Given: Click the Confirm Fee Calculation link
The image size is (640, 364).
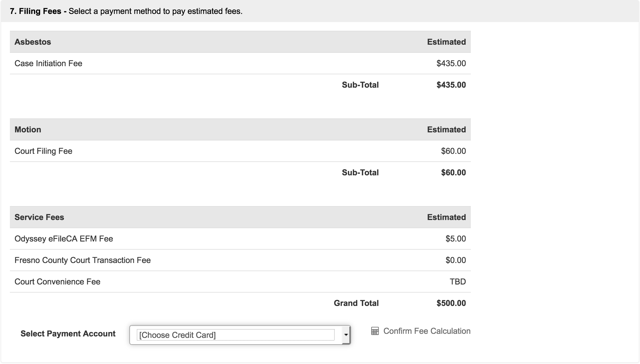Looking at the screenshot, I should (426, 331).
